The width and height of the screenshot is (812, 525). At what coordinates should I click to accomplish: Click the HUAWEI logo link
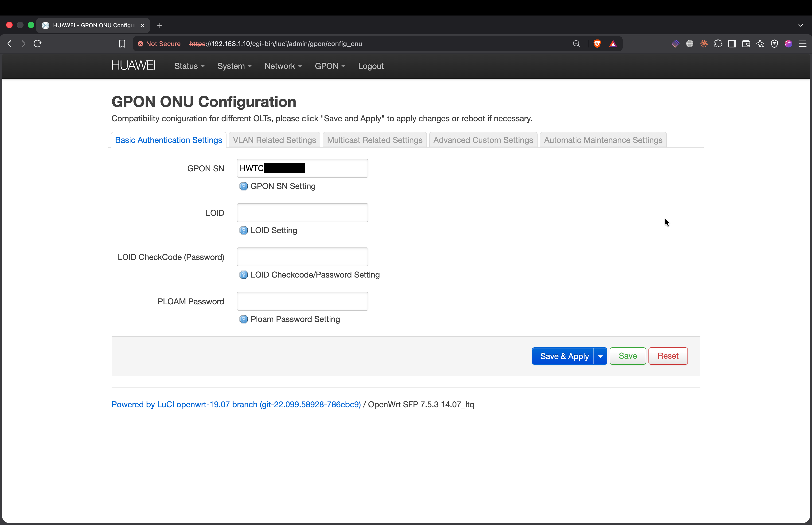click(x=134, y=66)
